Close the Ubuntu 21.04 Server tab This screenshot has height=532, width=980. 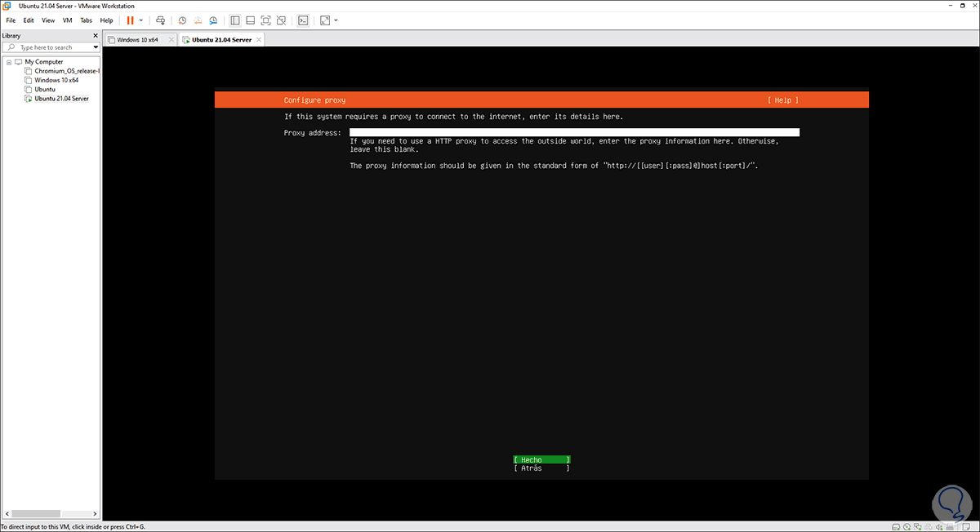coord(258,39)
